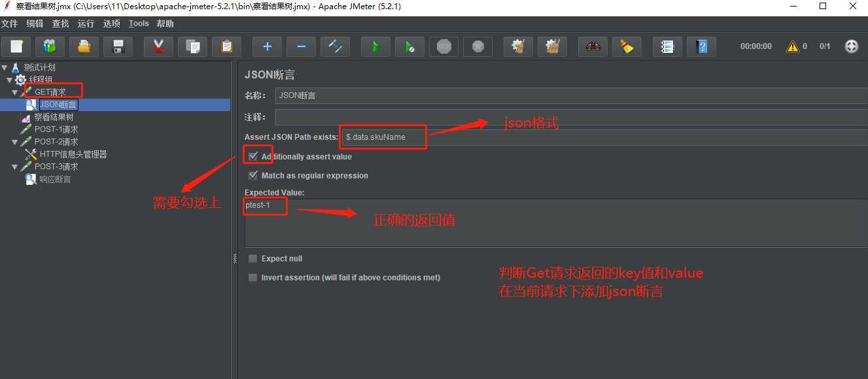Collapse the POST-3请求 tree node
The image size is (868, 379).
click(x=15, y=167)
